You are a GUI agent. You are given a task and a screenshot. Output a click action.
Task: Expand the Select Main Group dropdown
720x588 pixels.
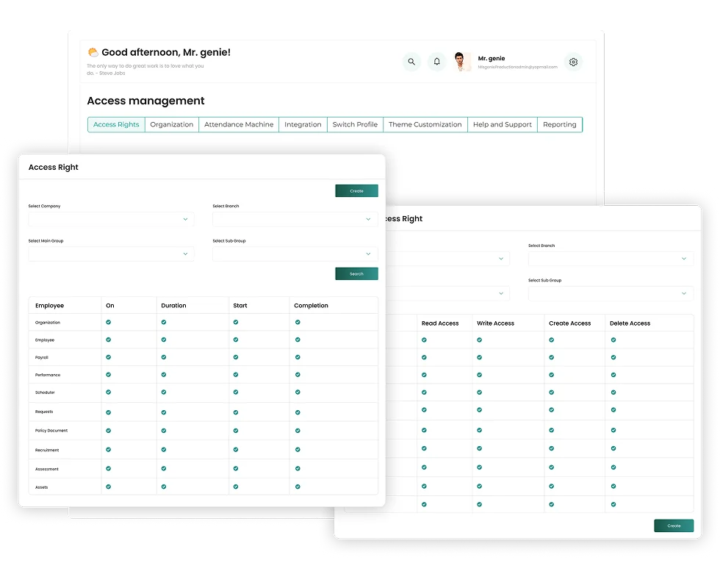pos(111,254)
